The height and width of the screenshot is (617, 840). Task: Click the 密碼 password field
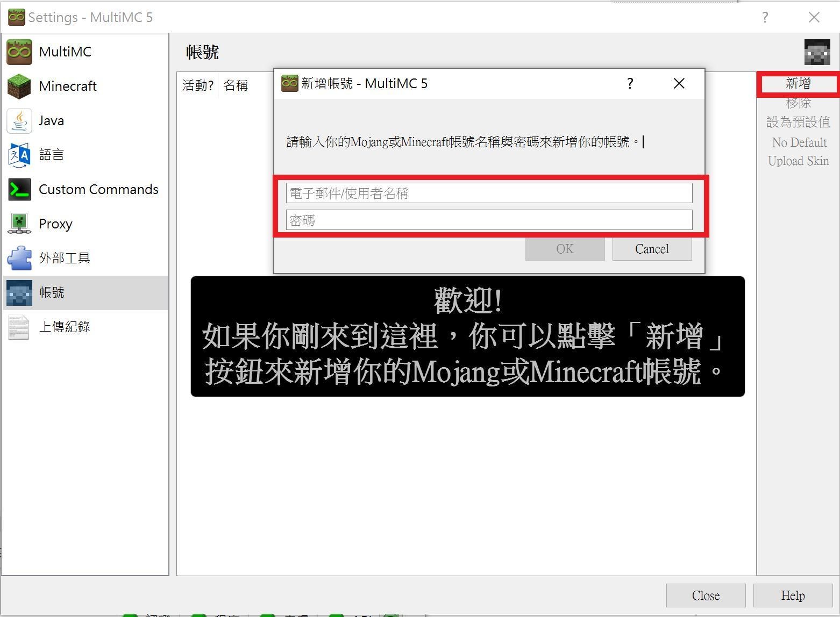click(488, 220)
